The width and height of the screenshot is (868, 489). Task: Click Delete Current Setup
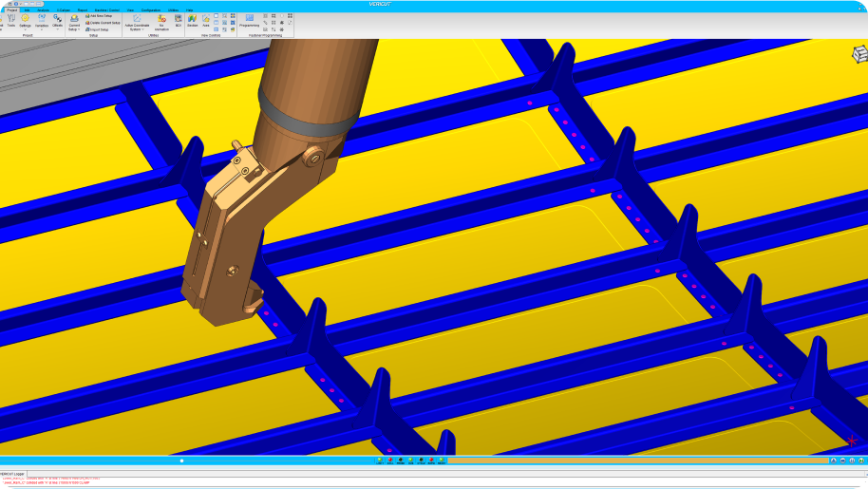pos(103,23)
